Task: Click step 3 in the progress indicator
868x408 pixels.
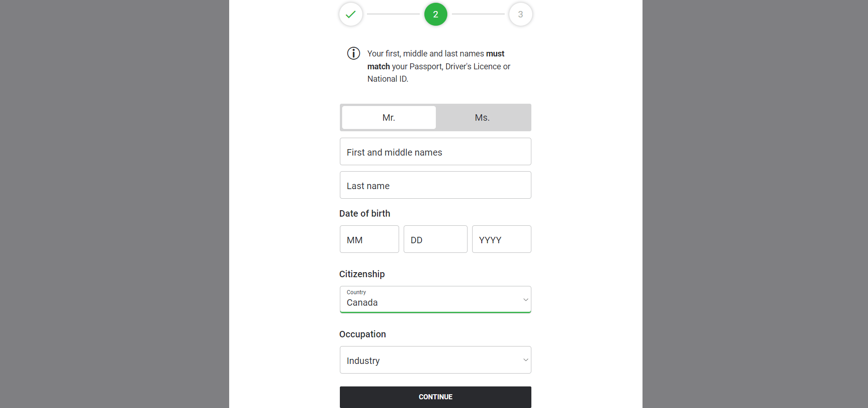Action: pos(520,14)
